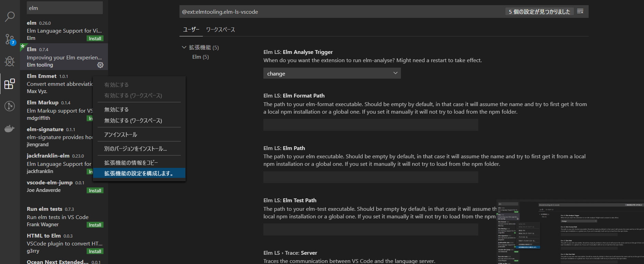Choose アンインストール in context menu
This screenshot has height=264, width=644.
pos(139,135)
